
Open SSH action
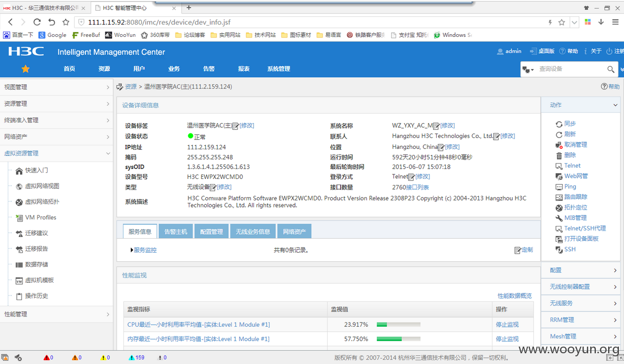[x=570, y=249]
